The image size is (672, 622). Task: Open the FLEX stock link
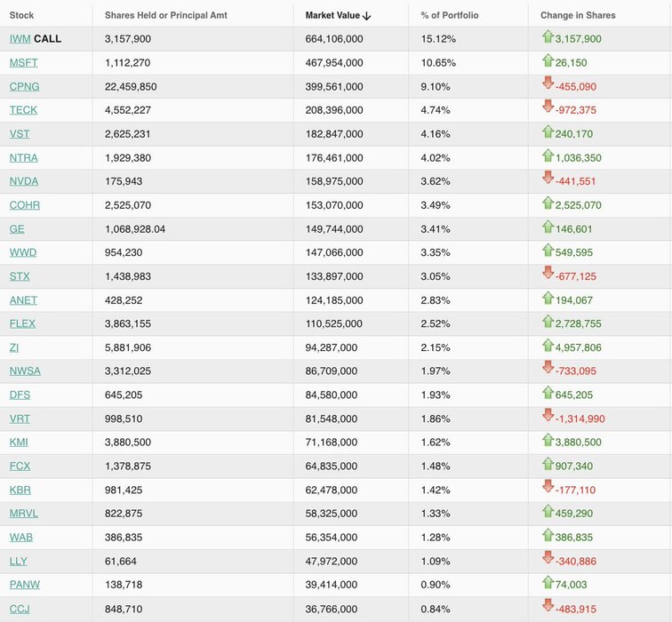coord(22,323)
